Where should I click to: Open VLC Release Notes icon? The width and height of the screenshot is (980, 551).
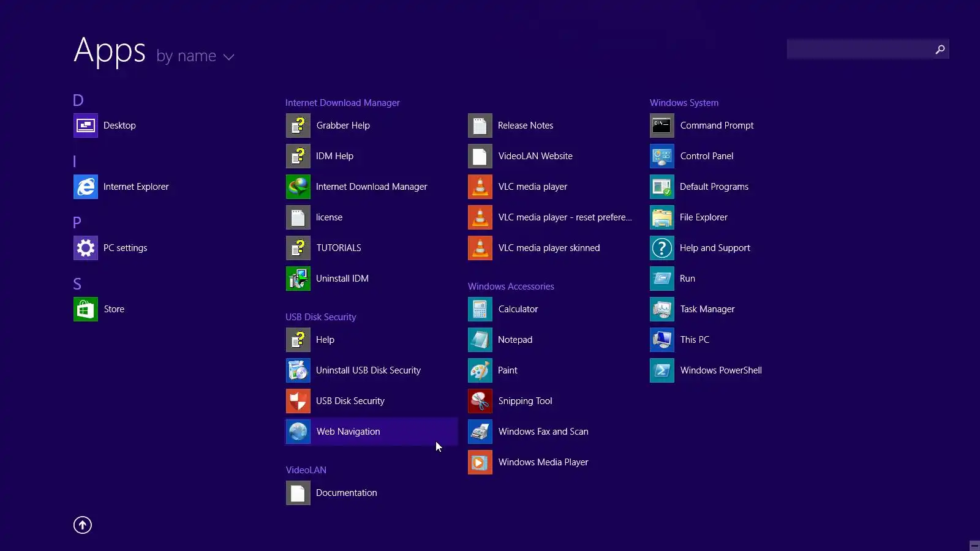click(x=480, y=126)
